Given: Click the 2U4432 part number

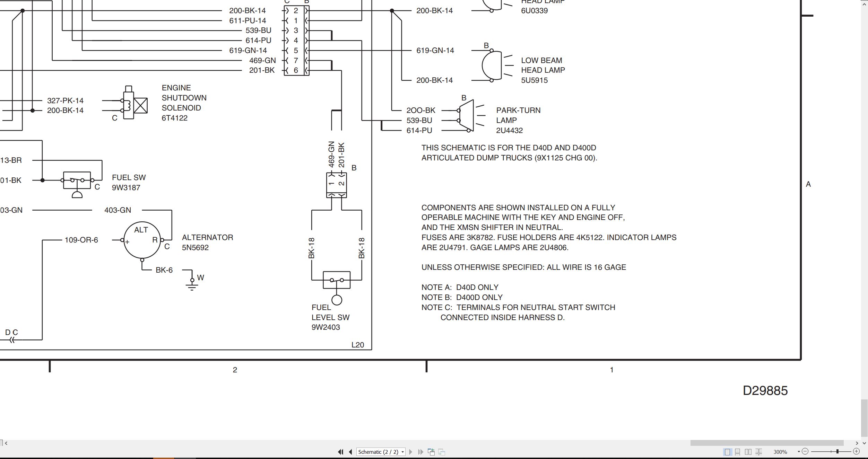Looking at the screenshot, I should pyautogui.click(x=509, y=131).
